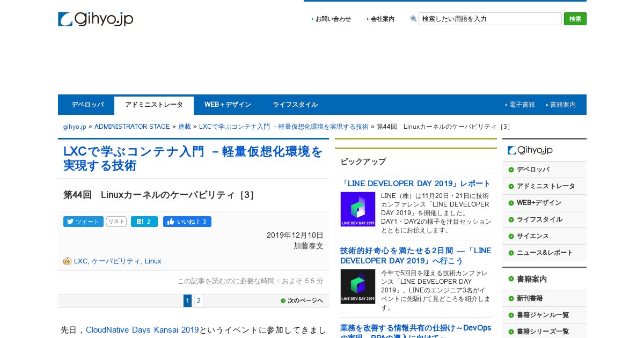Click article heading 第44回 Linuxカーネルのケーパビリティ［3］
Image resolution: width=644 pixels, height=338 pixels.
tap(159, 195)
